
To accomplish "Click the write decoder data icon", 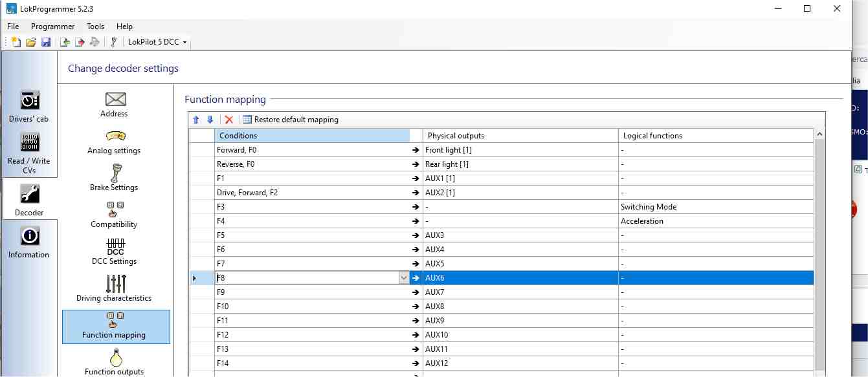I will pyautogui.click(x=80, y=42).
